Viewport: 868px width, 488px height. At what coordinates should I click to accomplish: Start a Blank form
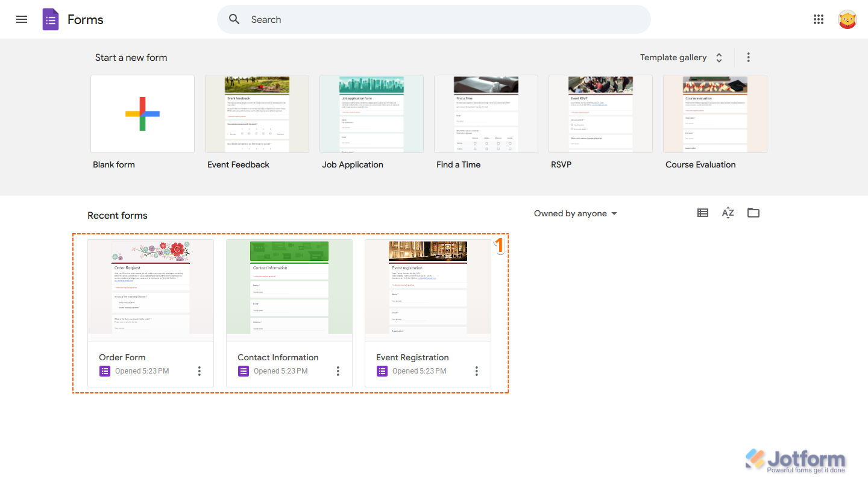pos(142,113)
